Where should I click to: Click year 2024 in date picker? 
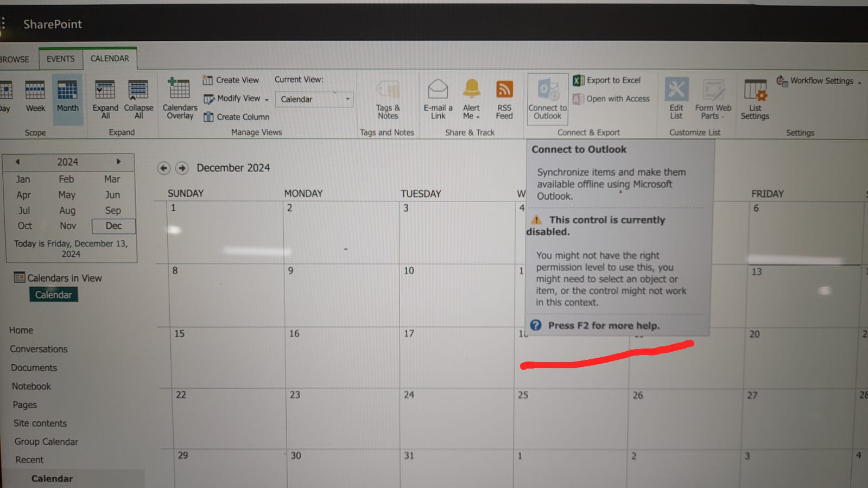coord(67,162)
